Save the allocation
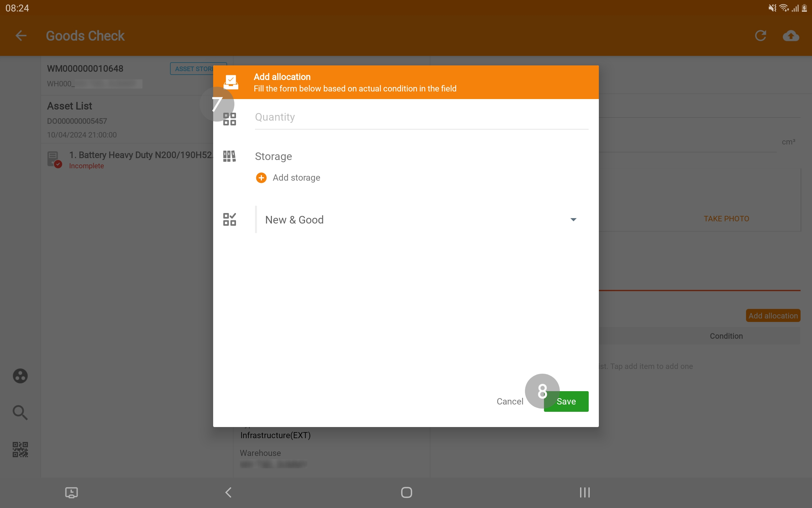812x508 pixels. coord(566,401)
